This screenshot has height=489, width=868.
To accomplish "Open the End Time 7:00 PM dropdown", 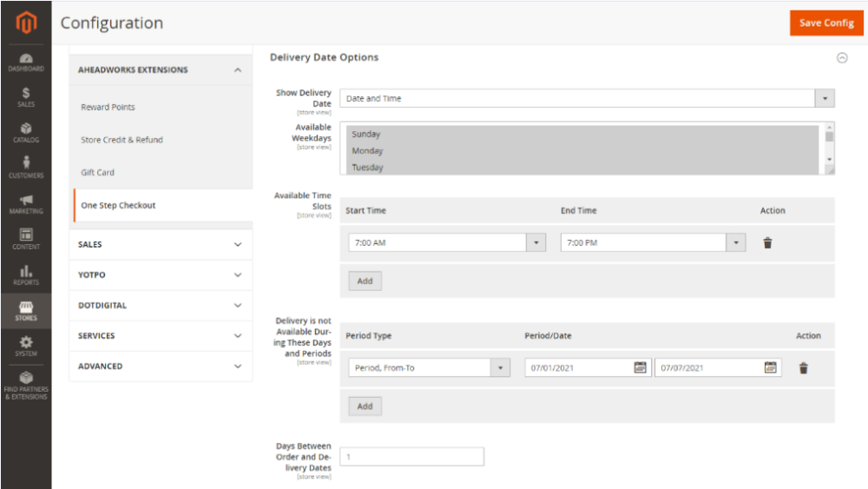I will point(653,242).
